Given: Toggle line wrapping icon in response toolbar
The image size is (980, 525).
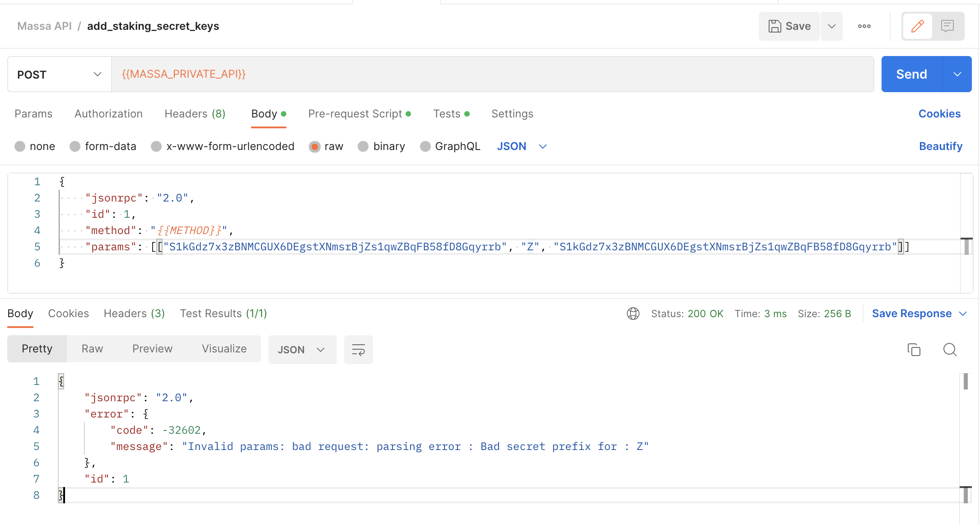Looking at the screenshot, I should point(358,349).
